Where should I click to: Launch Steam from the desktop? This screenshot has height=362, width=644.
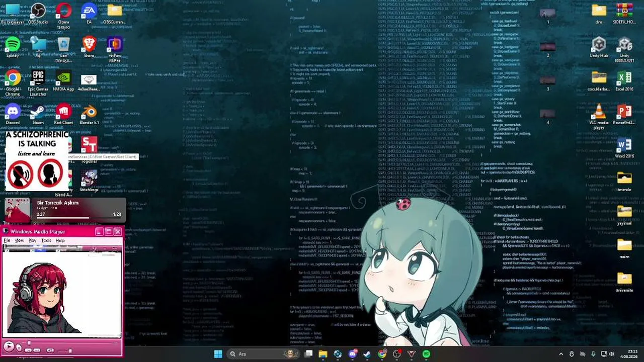(x=38, y=114)
